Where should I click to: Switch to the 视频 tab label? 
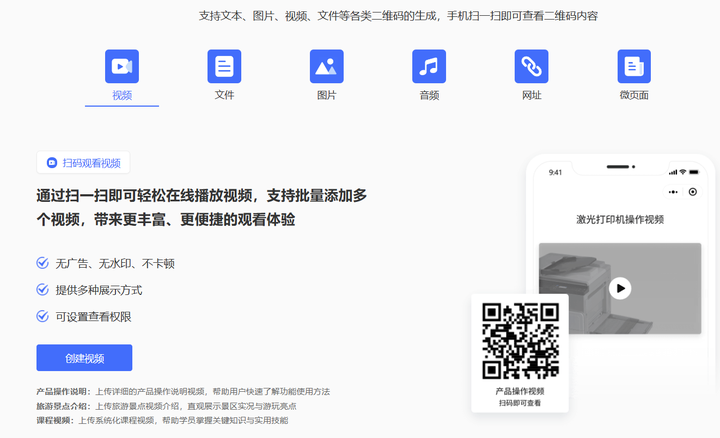122,95
